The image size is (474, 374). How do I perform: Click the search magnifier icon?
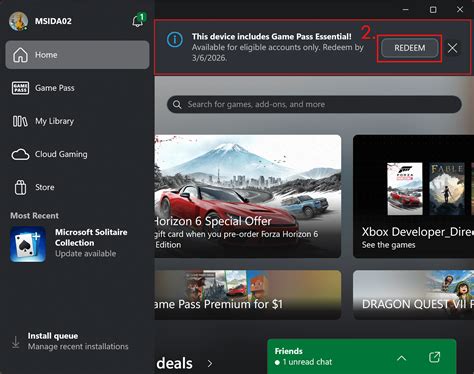click(x=177, y=105)
